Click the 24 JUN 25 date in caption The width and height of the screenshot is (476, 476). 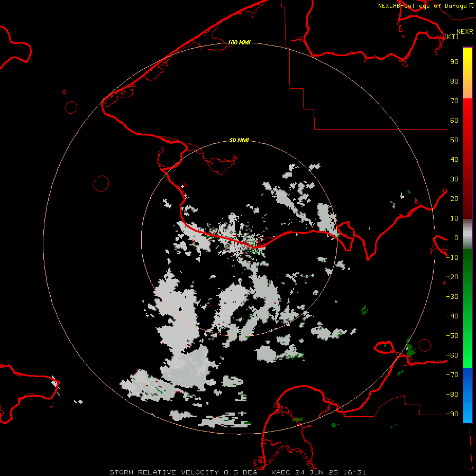317,472
